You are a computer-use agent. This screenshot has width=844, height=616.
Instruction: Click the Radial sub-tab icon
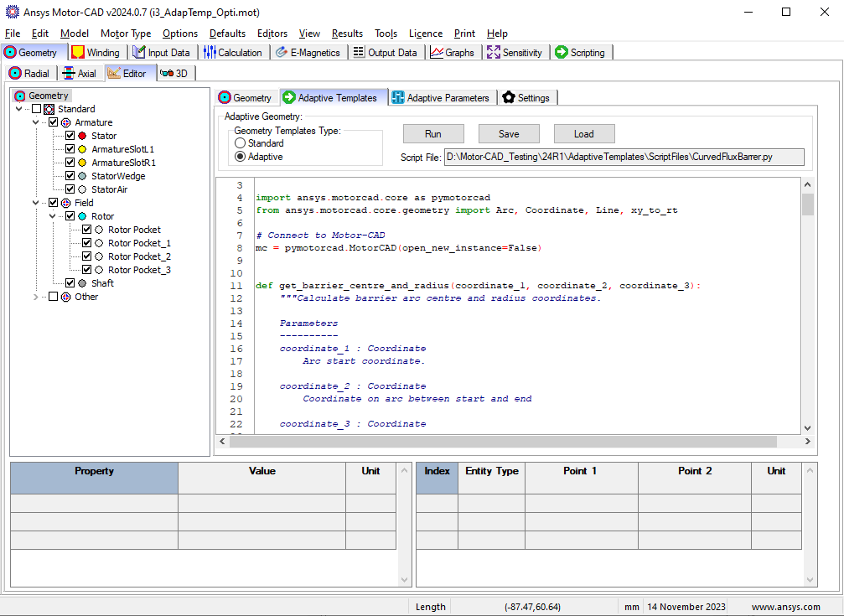point(16,73)
